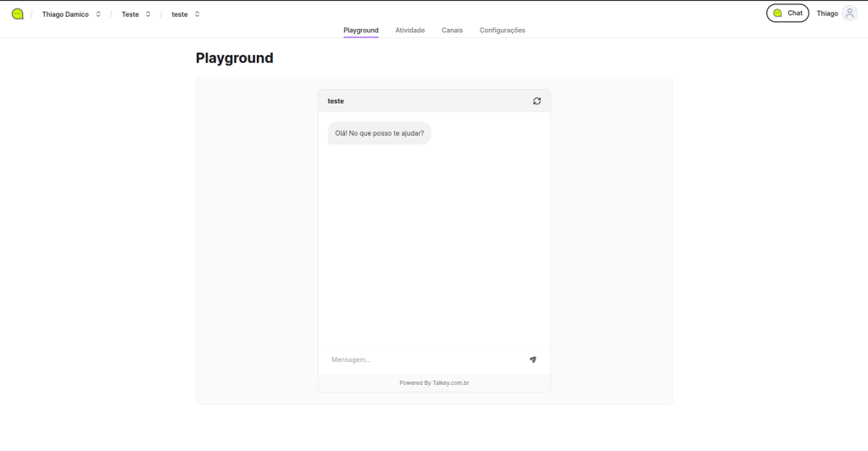The height and width of the screenshot is (451, 868).
Task: Open the user avatar profile icon
Action: (849, 14)
